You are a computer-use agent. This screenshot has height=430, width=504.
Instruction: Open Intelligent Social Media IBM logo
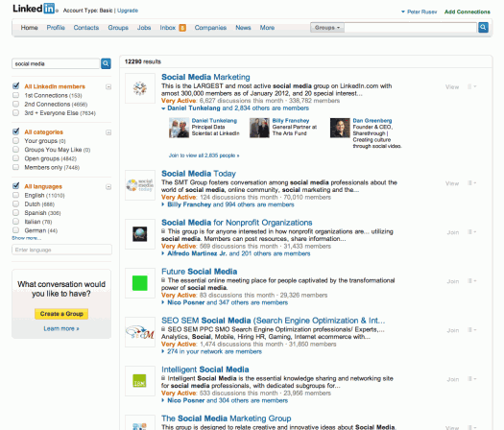pyautogui.click(x=140, y=381)
